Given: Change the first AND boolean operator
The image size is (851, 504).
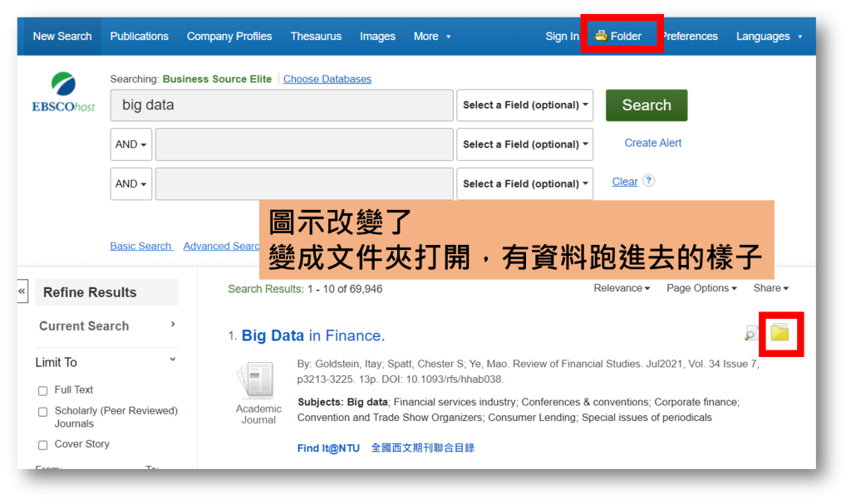Looking at the screenshot, I should [x=130, y=144].
